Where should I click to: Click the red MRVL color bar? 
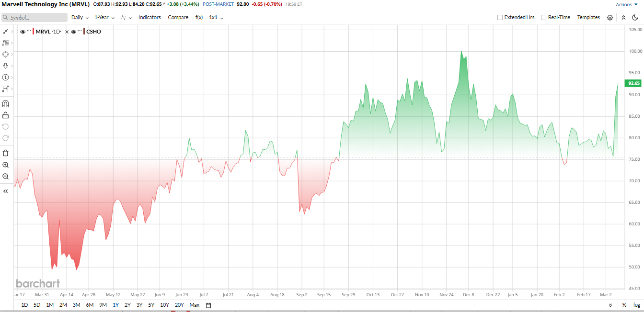(x=34, y=32)
